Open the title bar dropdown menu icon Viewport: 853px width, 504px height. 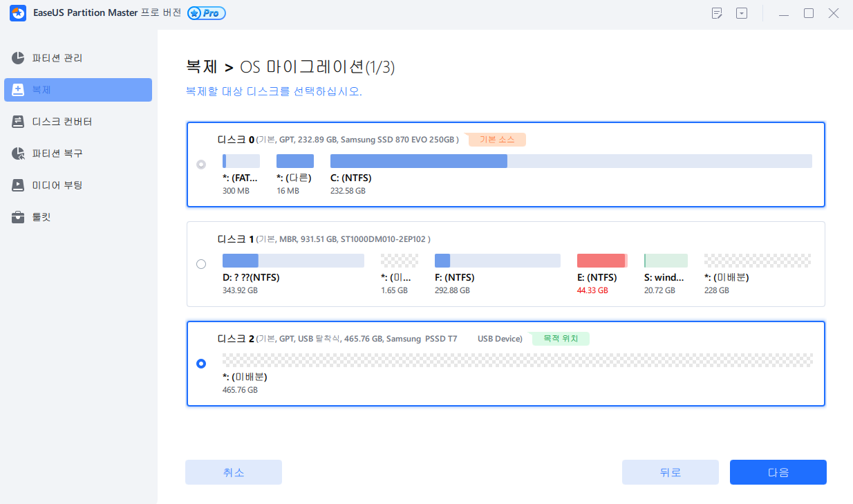pyautogui.click(x=742, y=13)
